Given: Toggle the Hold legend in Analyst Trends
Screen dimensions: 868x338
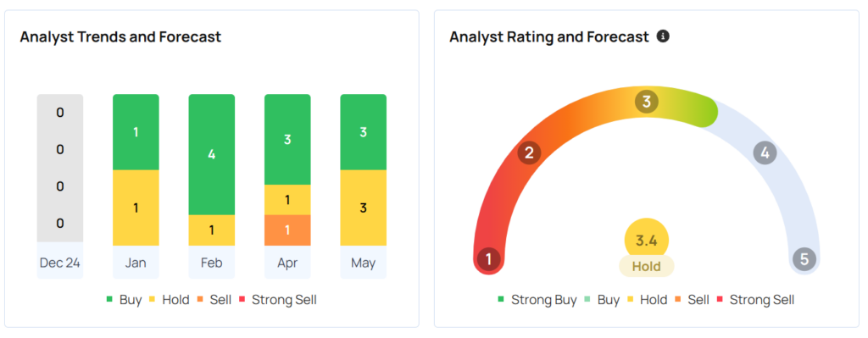Looking at the screenshot, I should (170, 301).
